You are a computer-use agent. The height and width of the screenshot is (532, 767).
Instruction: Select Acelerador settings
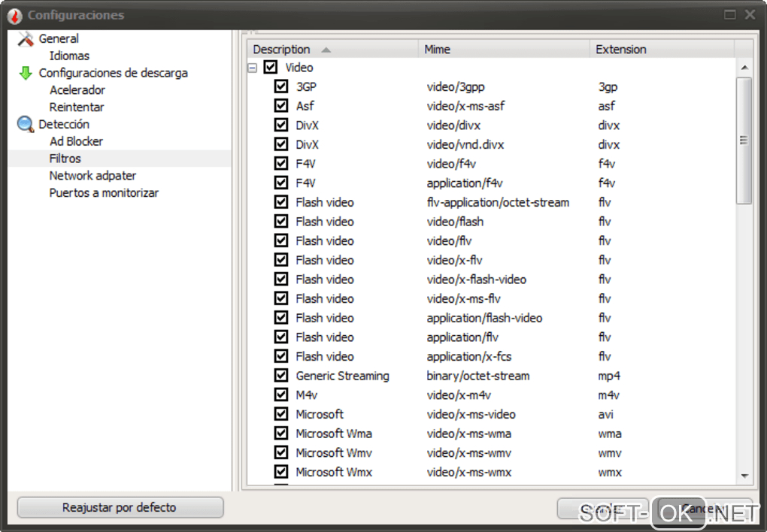(77, 90)
